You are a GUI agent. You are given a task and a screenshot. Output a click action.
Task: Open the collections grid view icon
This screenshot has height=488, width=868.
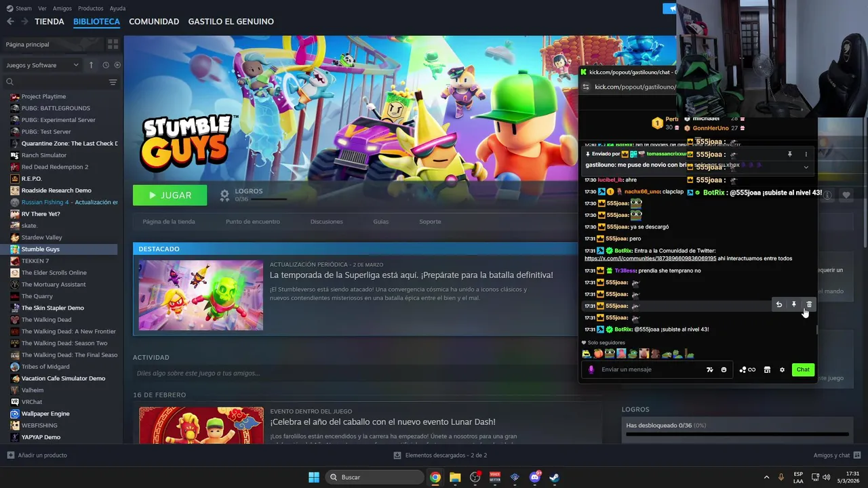[113, 44]
